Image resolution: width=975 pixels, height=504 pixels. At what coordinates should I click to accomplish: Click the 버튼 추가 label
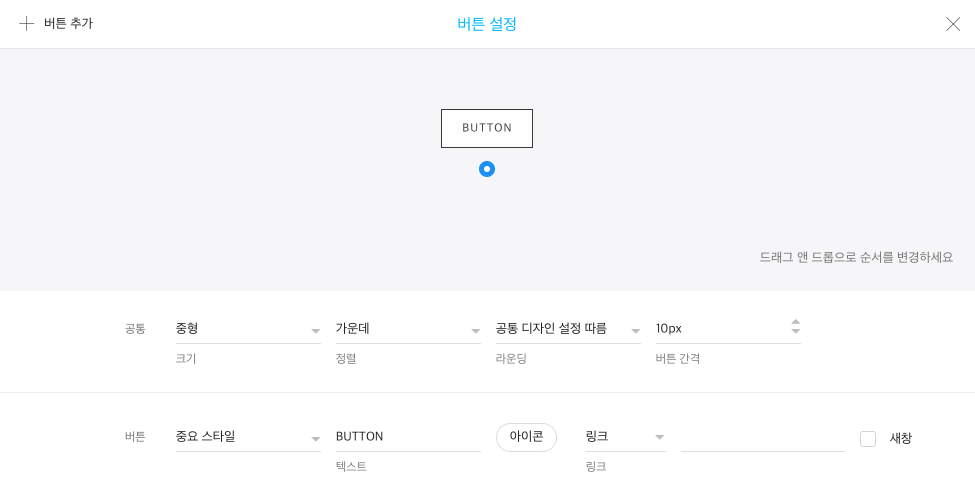[68, 24]
